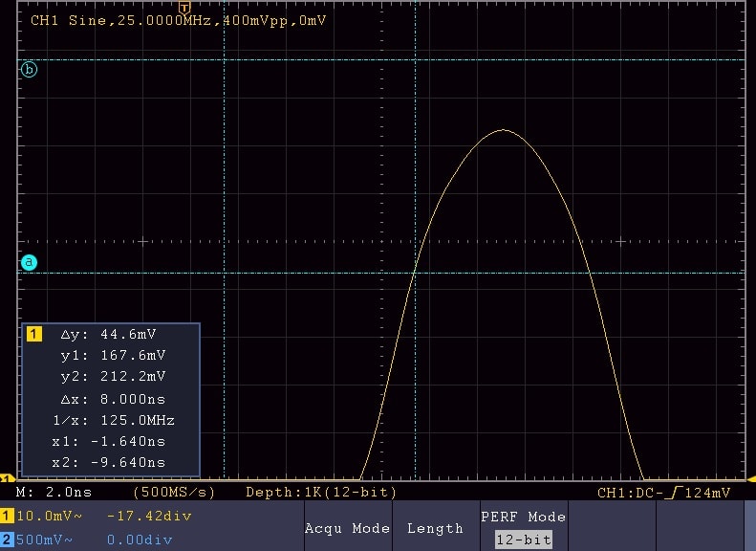Click the x1: -1.640ns cursor readout
Screen dimensions: 756x551
(109, 441)
